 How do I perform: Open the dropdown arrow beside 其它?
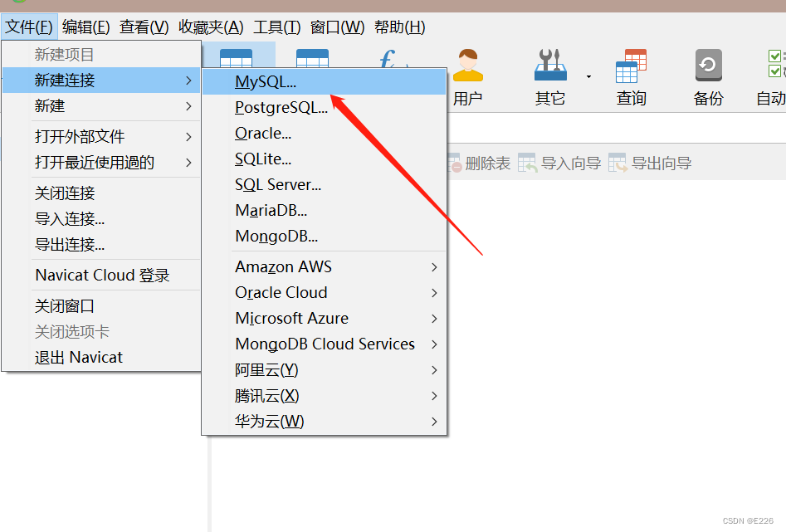pos(590,75)
